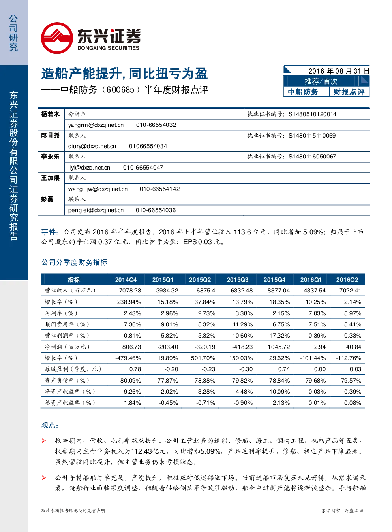This screenshot has height=532, width=392.
Task: Click analyst name 杨若木
Action: coord(50,114)
